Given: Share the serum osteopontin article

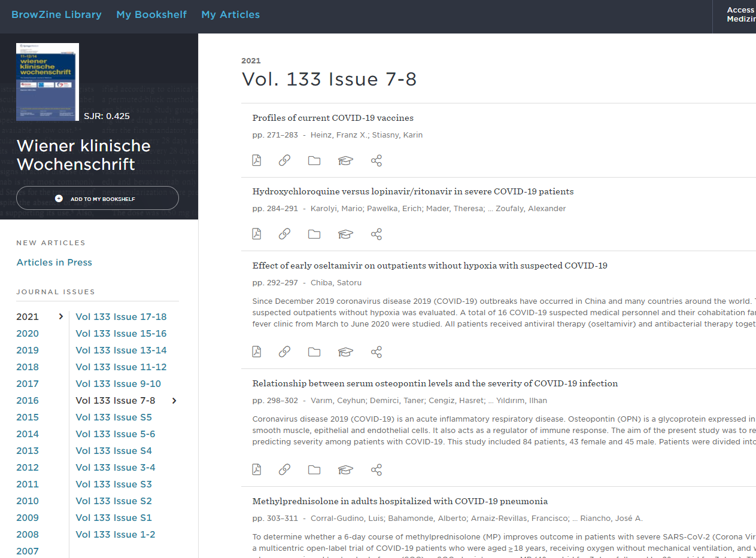Looking at the screenshot, I should pos(377,469).
